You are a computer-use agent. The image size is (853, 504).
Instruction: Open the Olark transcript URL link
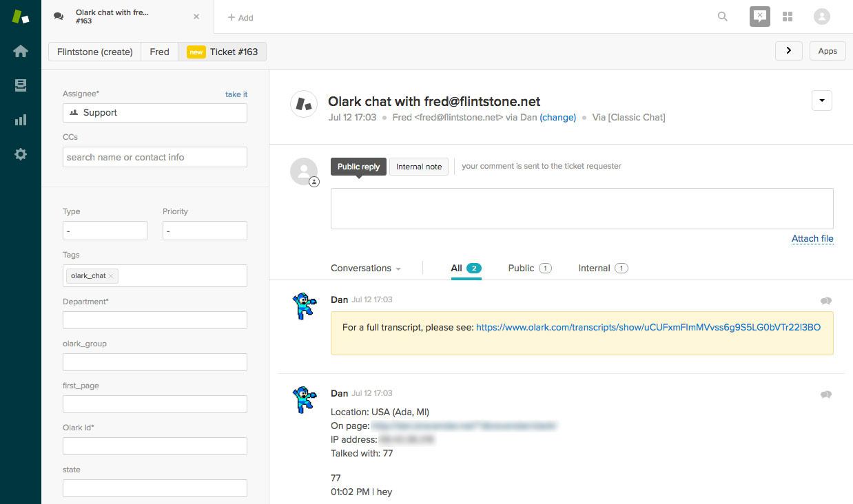[x=648, y=328]
